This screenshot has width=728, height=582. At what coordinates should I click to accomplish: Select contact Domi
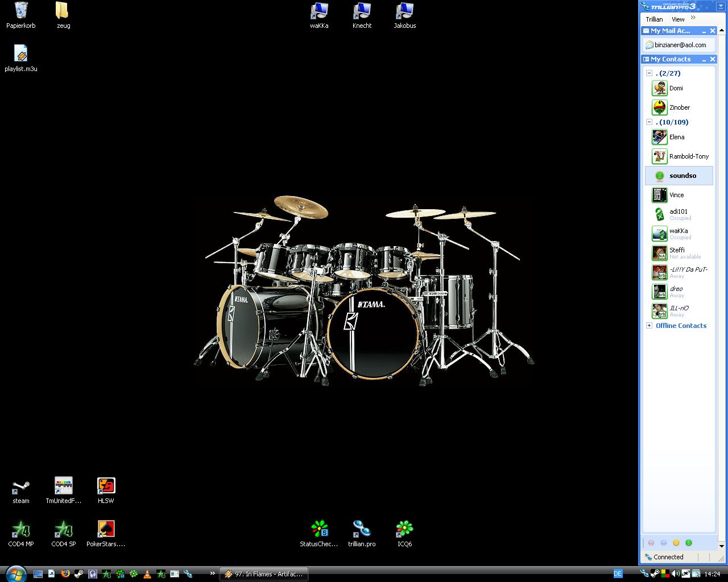679,88
